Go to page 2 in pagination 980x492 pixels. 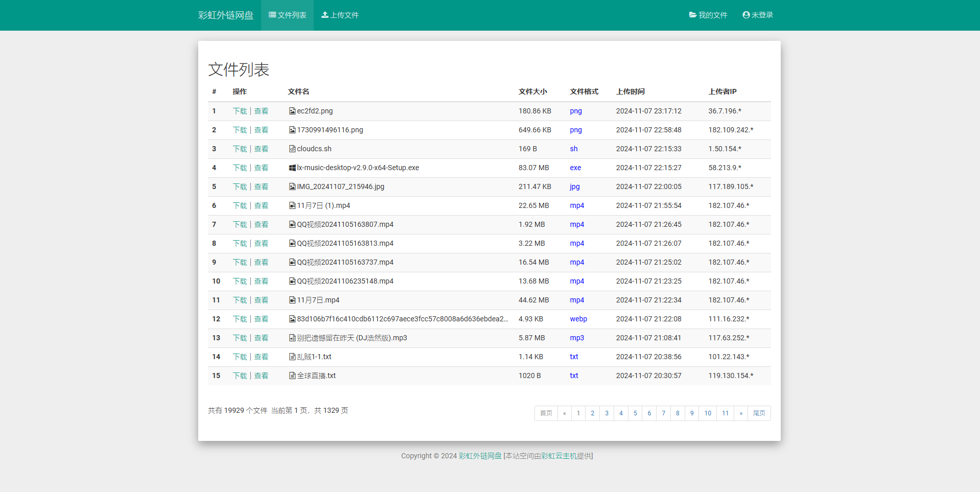pos(593,413)
